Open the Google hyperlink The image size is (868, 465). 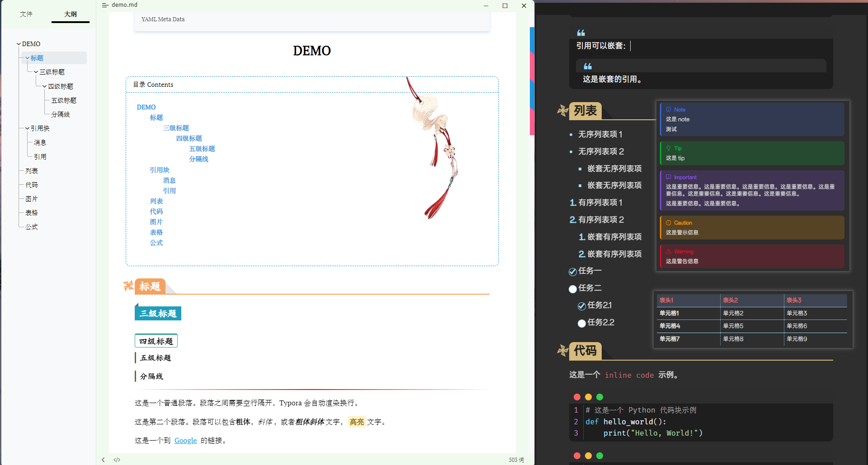185,440
